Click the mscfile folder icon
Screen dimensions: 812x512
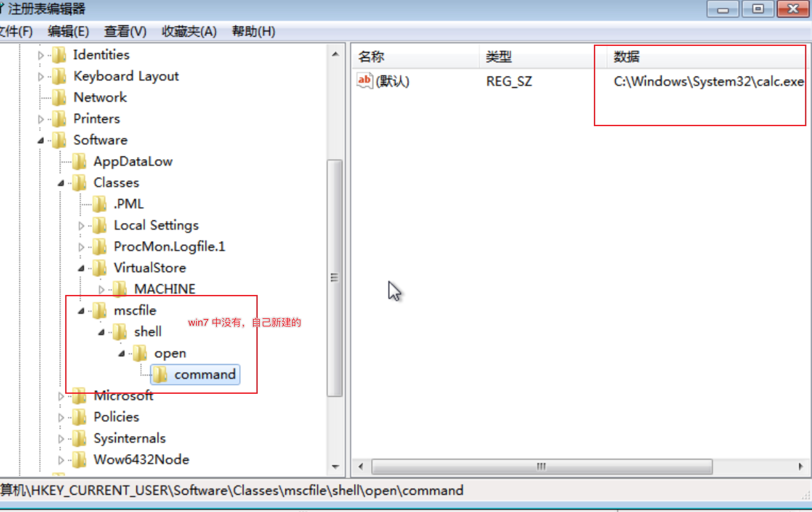(x=99, y=311)
